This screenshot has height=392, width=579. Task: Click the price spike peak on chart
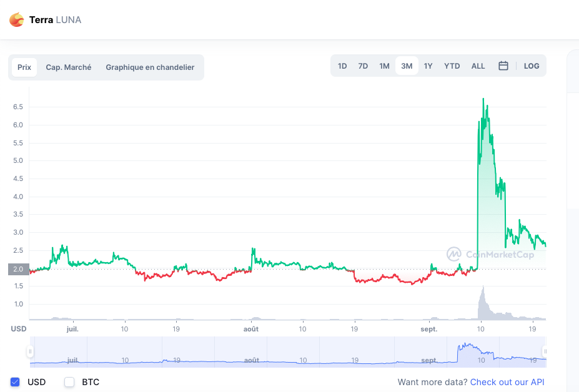(x=483, y=99)
